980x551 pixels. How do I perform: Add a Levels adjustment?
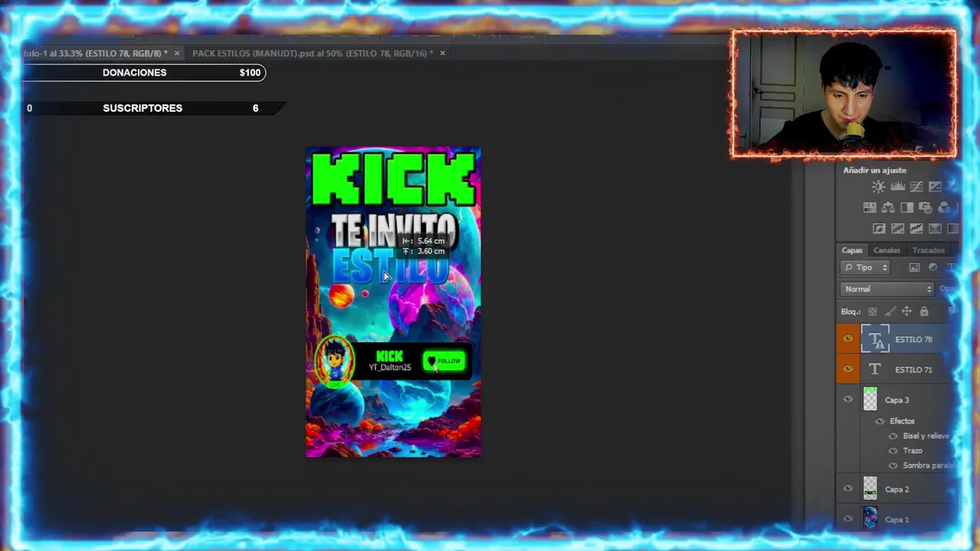coord(897,187)
